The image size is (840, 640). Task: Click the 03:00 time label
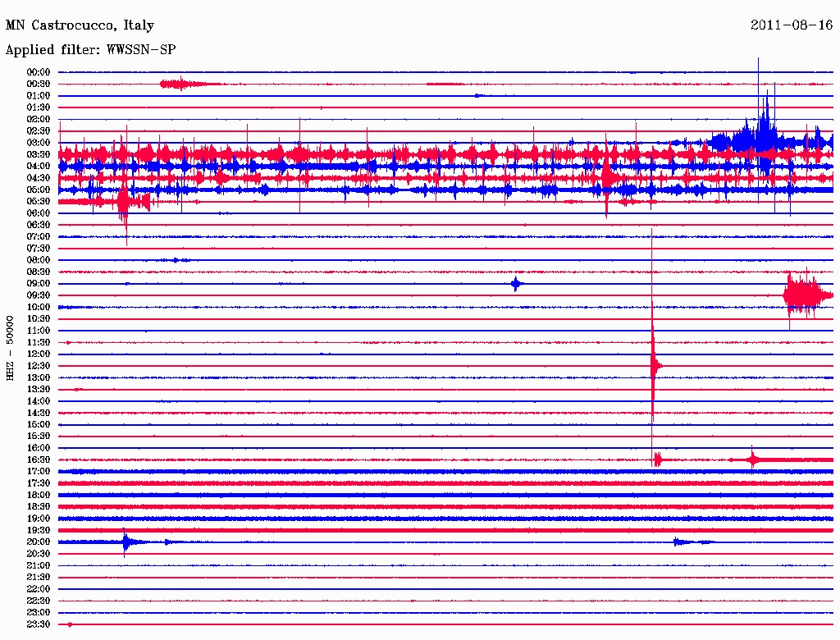[39, 143]
